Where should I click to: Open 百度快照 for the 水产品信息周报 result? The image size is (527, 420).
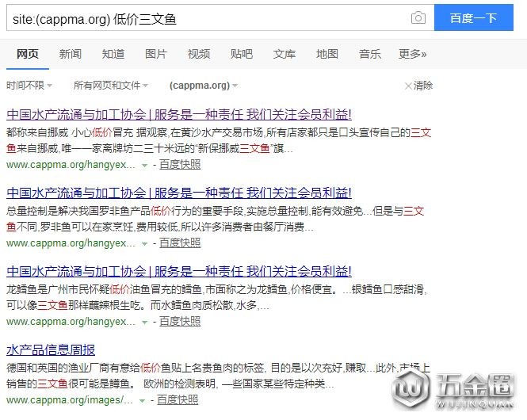click(178, 400)
